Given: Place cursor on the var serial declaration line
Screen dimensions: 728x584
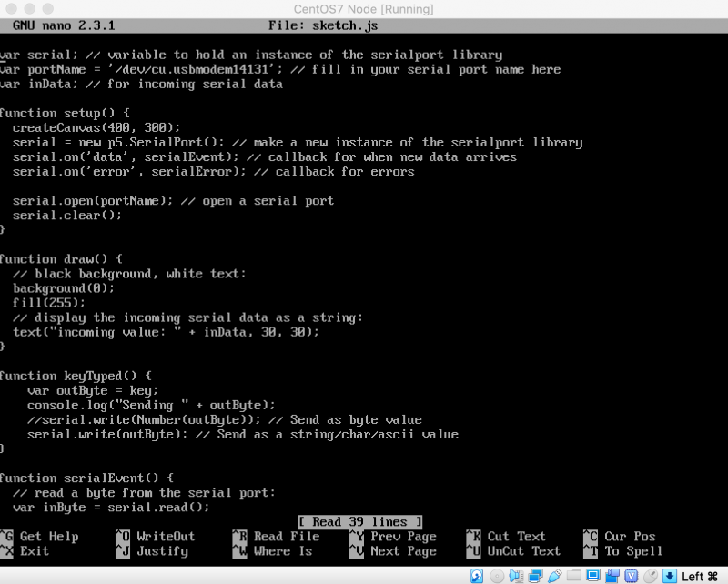Looking at the screenshot, I should click(251, 55).
